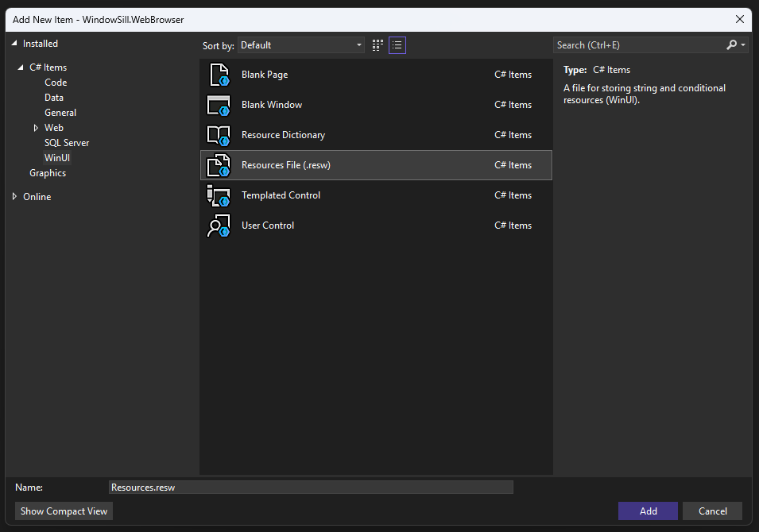Collapse the C# Items tree node
The height and width of the screenshot is (532, 759).
click(21, 67)
